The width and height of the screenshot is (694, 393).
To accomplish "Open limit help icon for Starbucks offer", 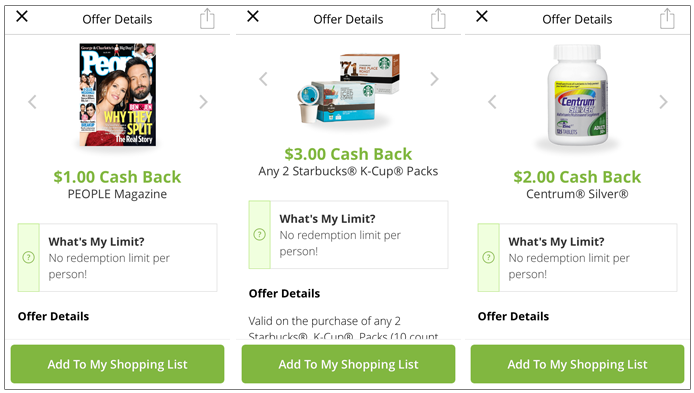I will [x=259, y=235].
